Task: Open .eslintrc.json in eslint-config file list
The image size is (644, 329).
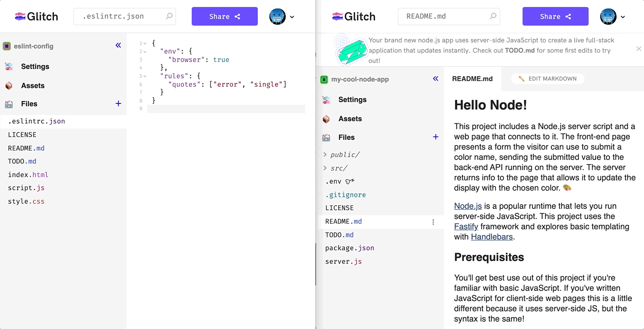Action: point(63,121)
